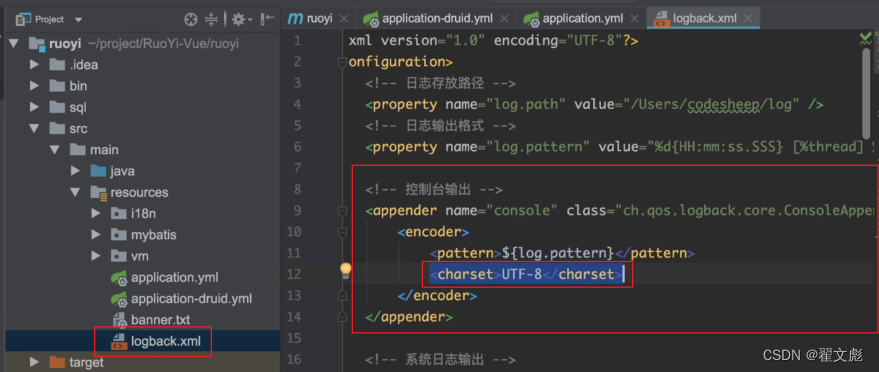Expand the java folder arrow

click(75, 171)
